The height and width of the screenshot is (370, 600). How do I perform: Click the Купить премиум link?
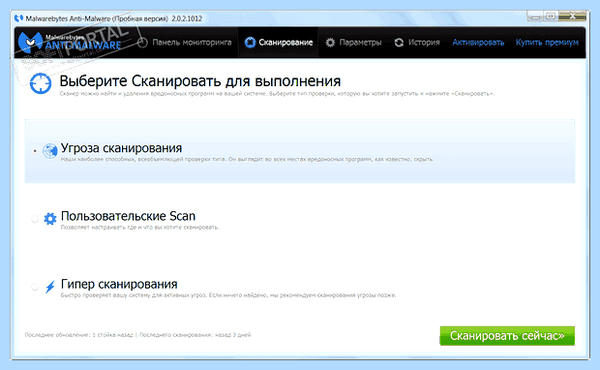[547, 42]
